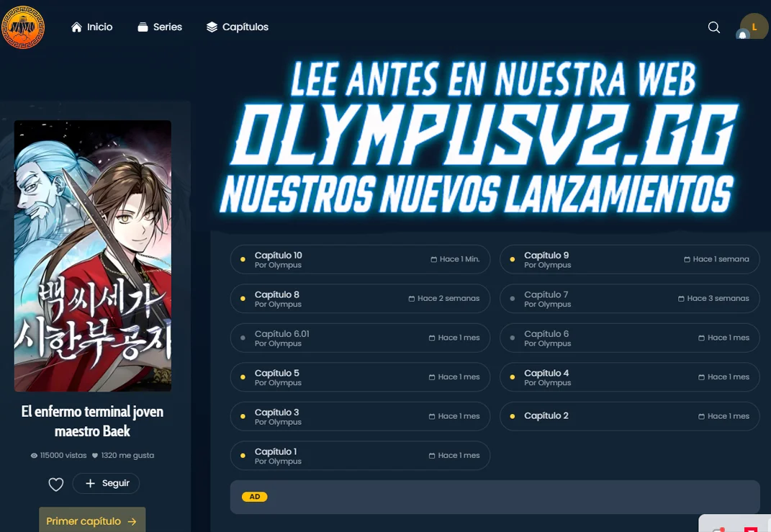Image resolution: width=771 pixels, height=532 pixels.
Task: Open Capítulo 2 chapter
Action: click(x=629, y=416)
